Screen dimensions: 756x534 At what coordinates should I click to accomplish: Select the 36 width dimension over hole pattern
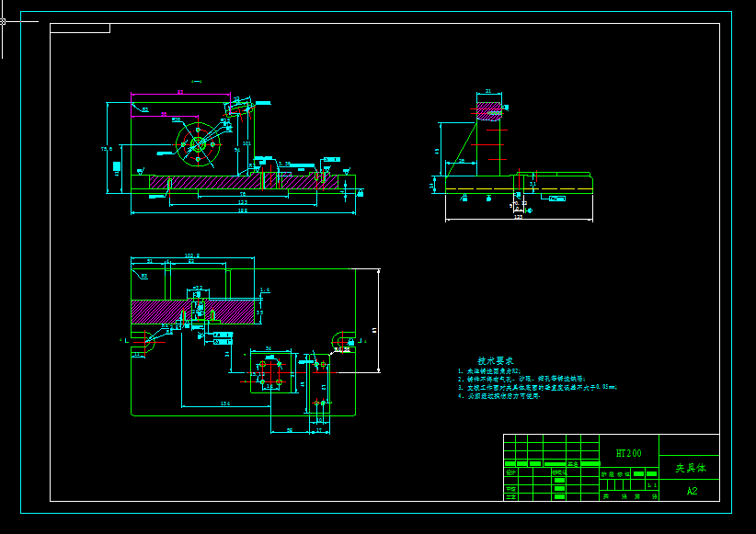click(269, 348)
